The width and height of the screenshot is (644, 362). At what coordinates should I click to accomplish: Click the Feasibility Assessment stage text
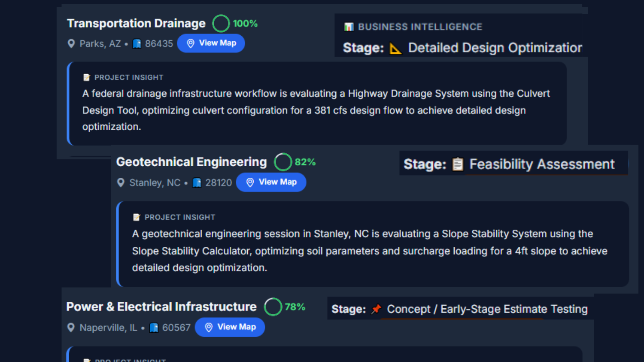pyautogui.click(x=542, y=164)
